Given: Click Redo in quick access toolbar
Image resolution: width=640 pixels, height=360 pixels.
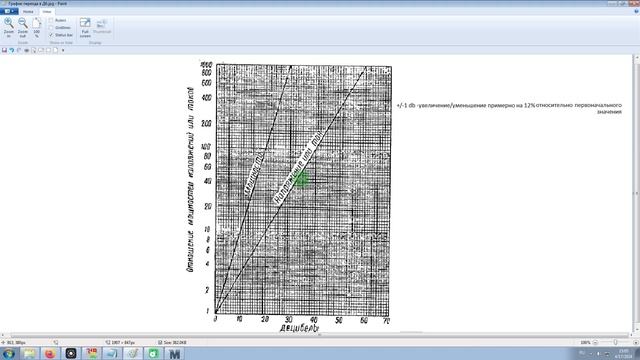Looking at the screenshot, I should (19, 50).
